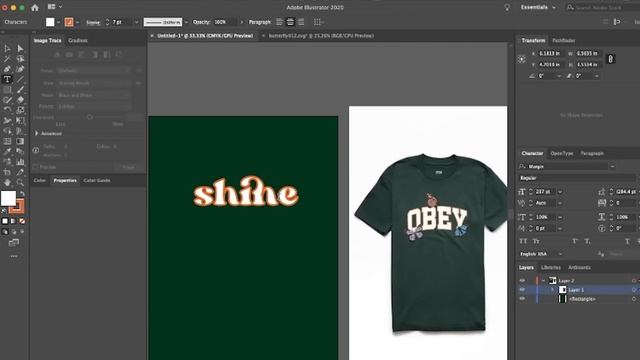Select the Blend tool
640x360 pixels.
pyautogui.click(x=20, y=151)
